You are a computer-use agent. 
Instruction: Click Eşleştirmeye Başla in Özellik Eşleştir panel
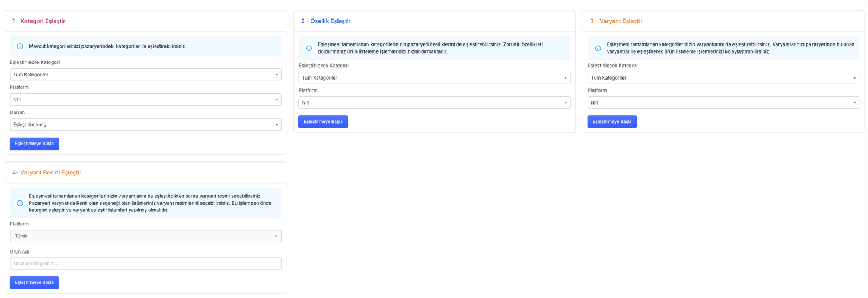323,122
